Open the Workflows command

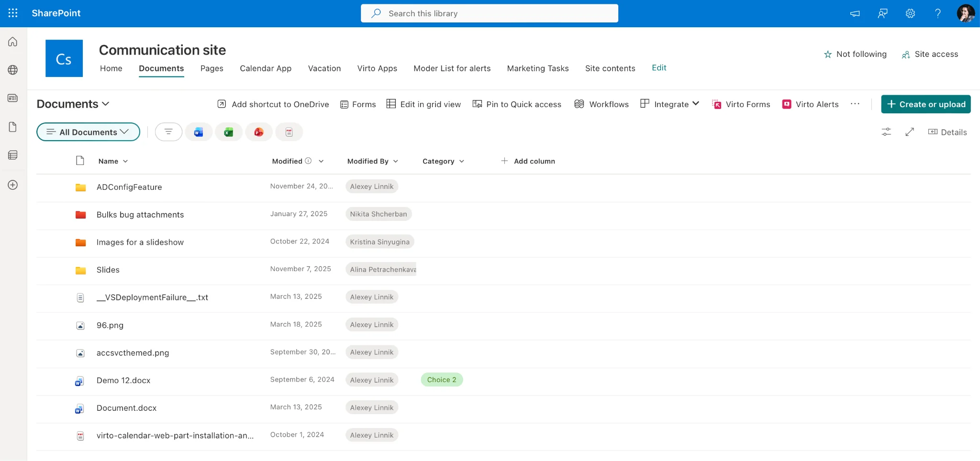point(601,104)
